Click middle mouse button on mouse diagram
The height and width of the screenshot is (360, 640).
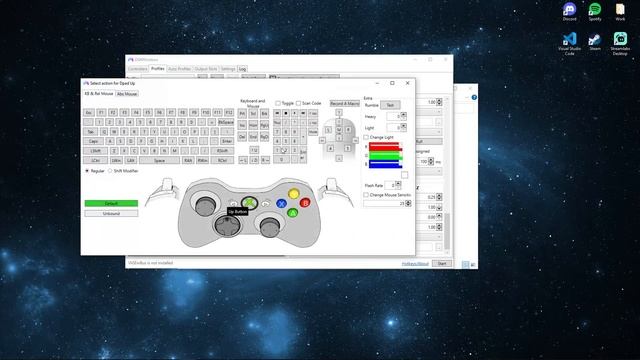[339, 129]
